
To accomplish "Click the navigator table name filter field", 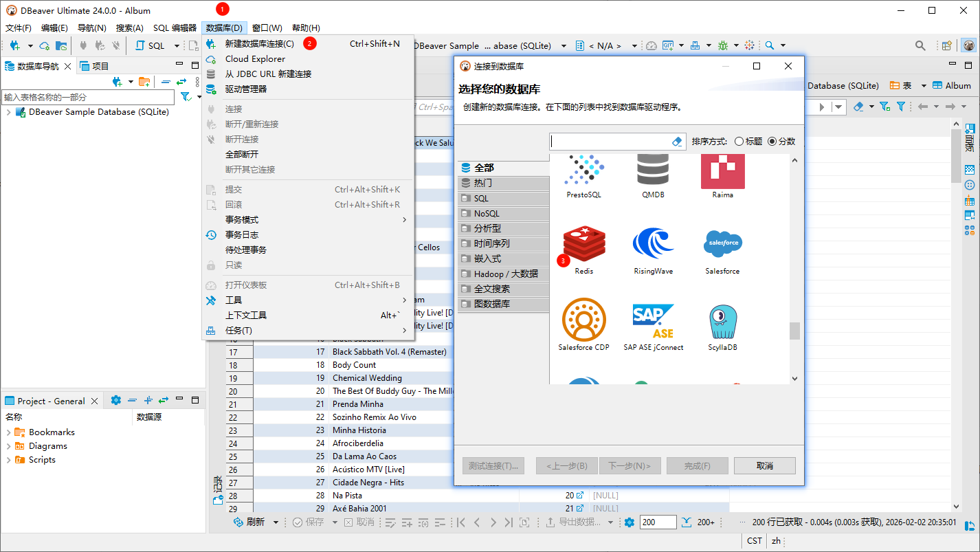I will tap(88, 97).
